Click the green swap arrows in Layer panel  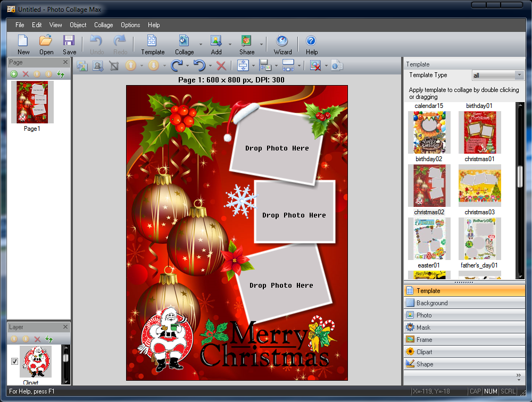click(x=49, y=339)
